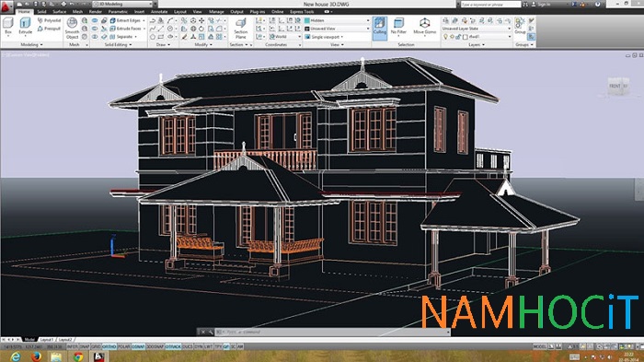Activate the Extrude tool
The width and height of the screenshot is (644, 362).
(25, 26)
